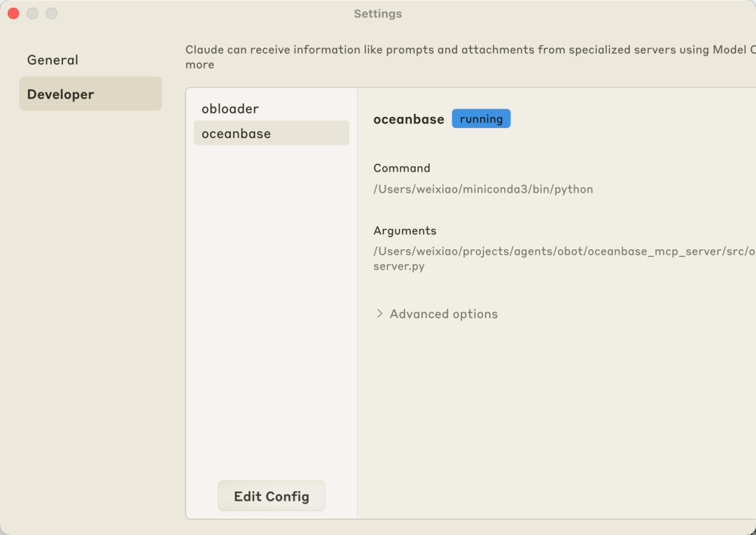Click the server.py text under Arguments
The width and height of the screenshot is (756, 535).
point(398,266)
